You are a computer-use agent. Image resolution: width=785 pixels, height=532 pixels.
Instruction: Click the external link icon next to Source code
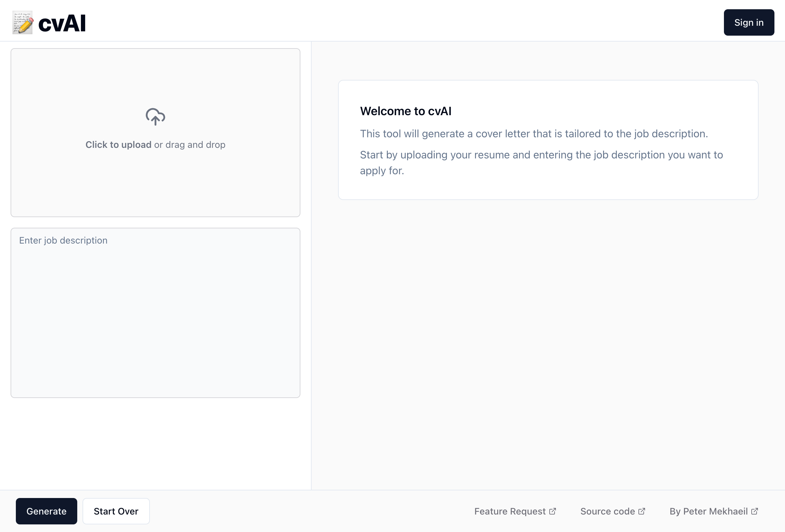click(642, 511)
